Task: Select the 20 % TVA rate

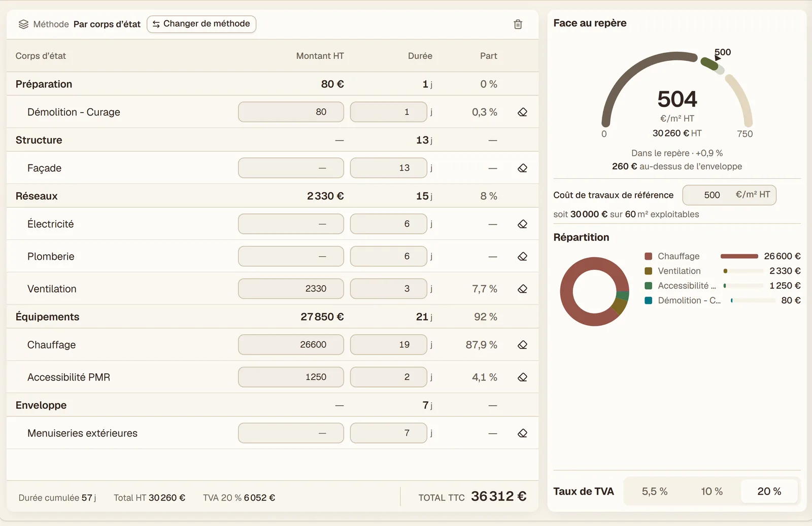Action: (x=769, y=491)
